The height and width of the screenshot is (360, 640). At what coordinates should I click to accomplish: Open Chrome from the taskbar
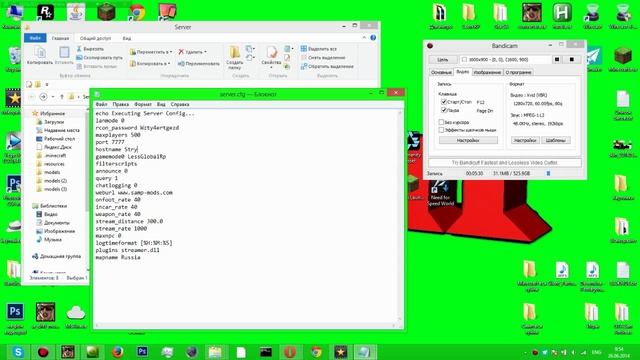(316, 352)
